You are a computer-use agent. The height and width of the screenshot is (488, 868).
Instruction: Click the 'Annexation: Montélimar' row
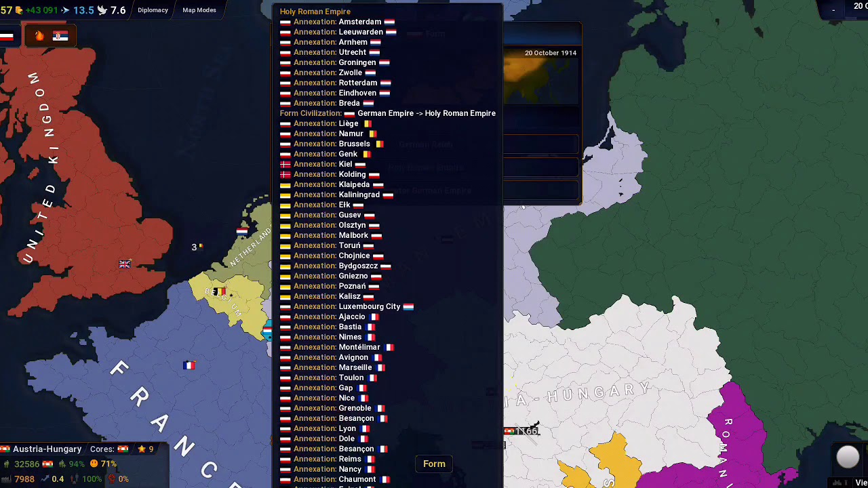(337, 347)
